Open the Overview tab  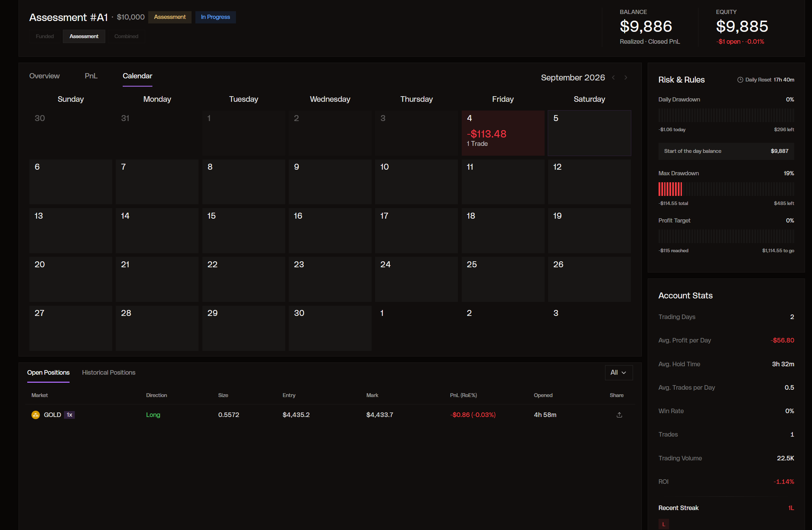point(44,76)
